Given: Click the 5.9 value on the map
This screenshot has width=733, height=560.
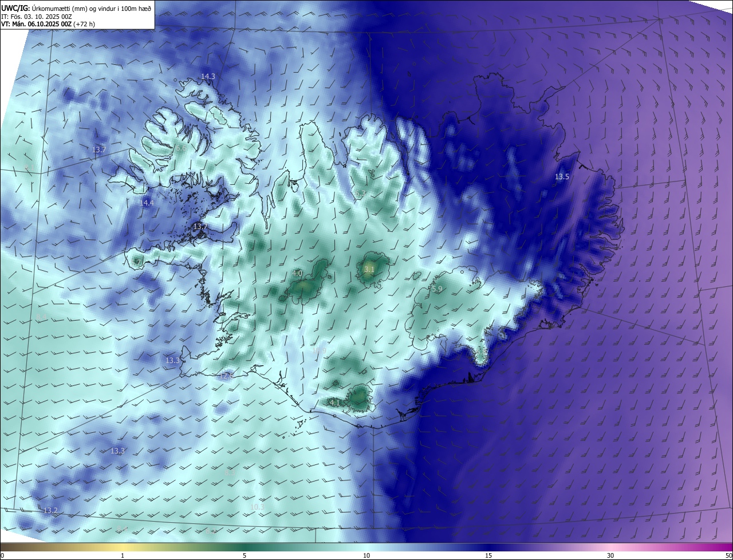Looking at the screenshot, I should 437,289.
